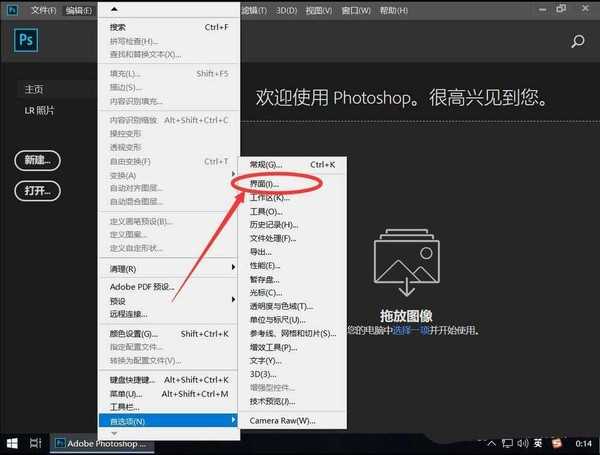Open 键盘快捷键... from Edit menu

133,379
